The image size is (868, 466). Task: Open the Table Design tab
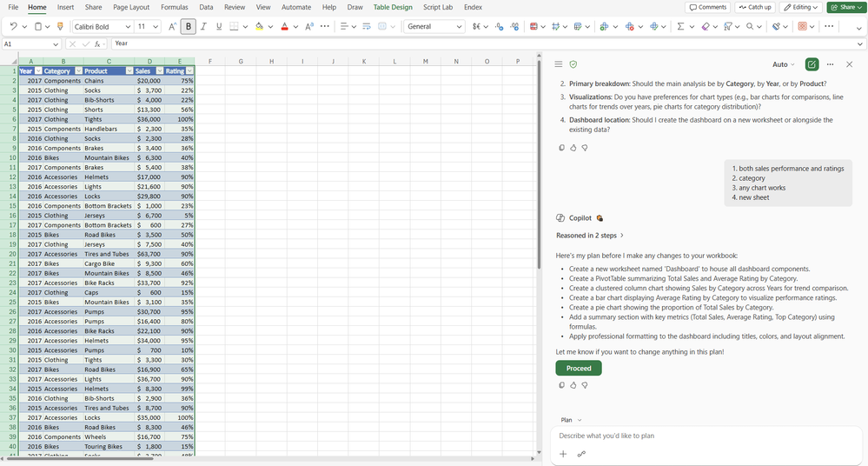(x=393, y=7)
